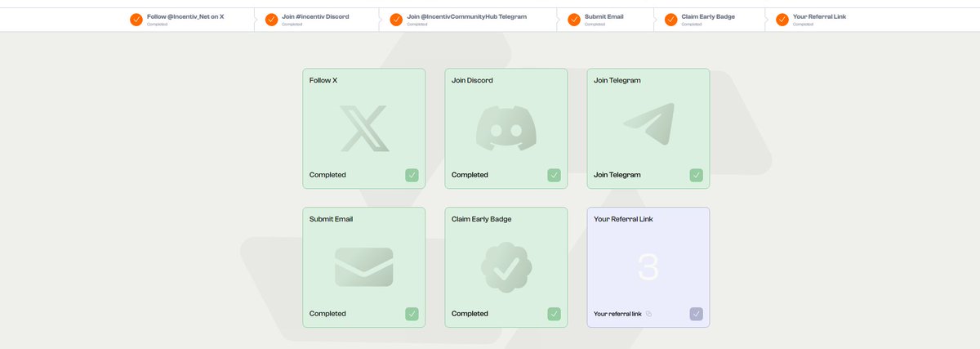Image resolution: width=980 pixels, height=349 pixels.
Task: Click the 'Join Discord' card title
Action: (x=472, y=81)
